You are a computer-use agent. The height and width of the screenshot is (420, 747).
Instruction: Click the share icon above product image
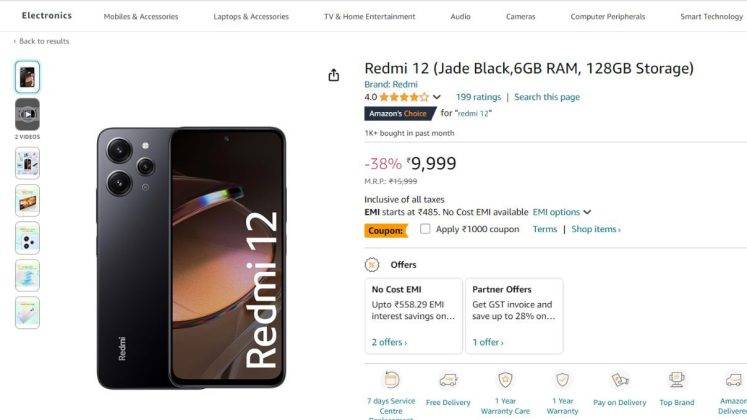[333, 75]
